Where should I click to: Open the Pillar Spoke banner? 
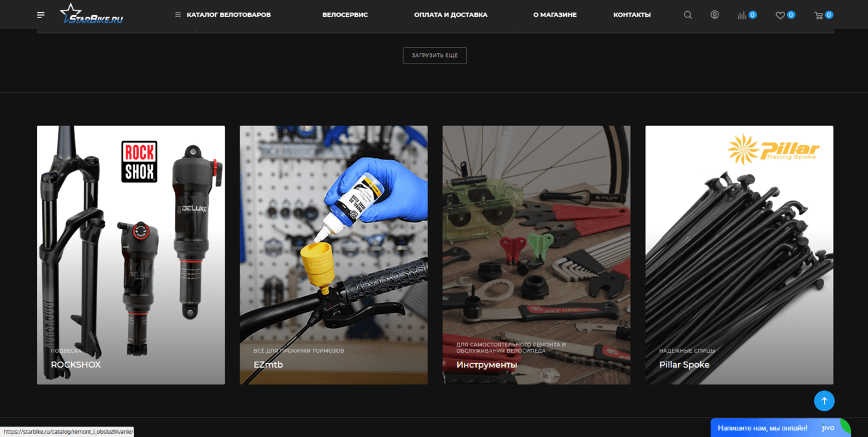(739, 255)
